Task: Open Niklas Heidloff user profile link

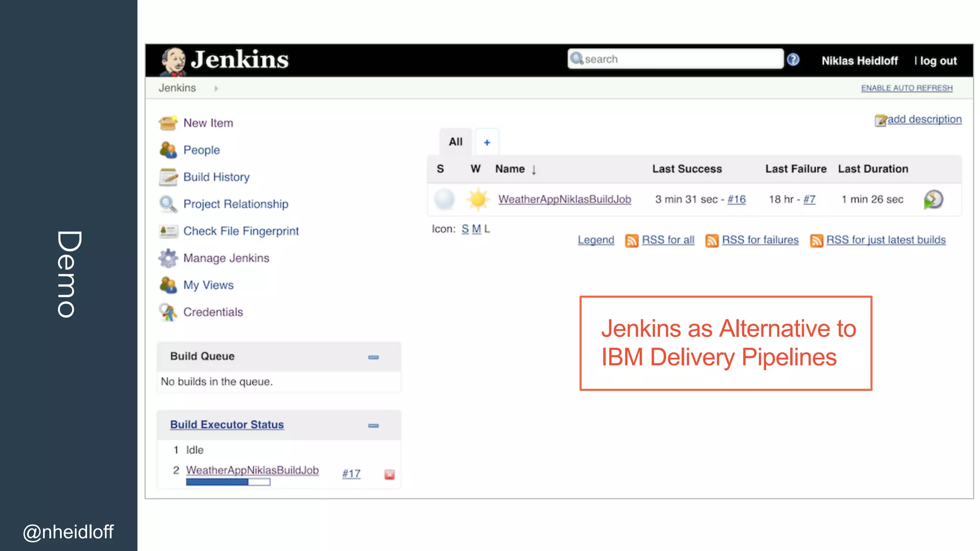Action: coord(859,61)
